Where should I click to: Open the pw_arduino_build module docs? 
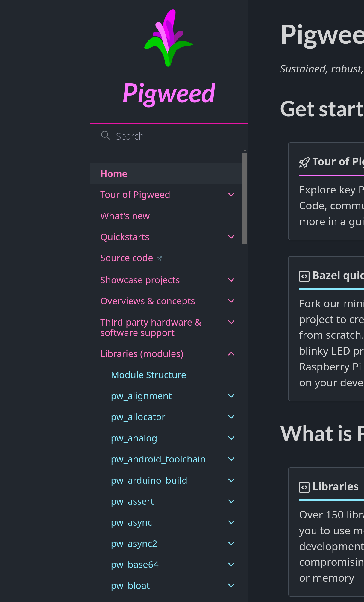pyautogui.click(x=149, y=480)
